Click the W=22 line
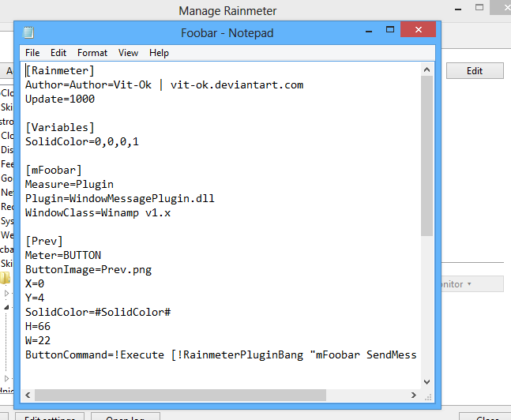Screen dimensions: 511x420 [38, 340]
